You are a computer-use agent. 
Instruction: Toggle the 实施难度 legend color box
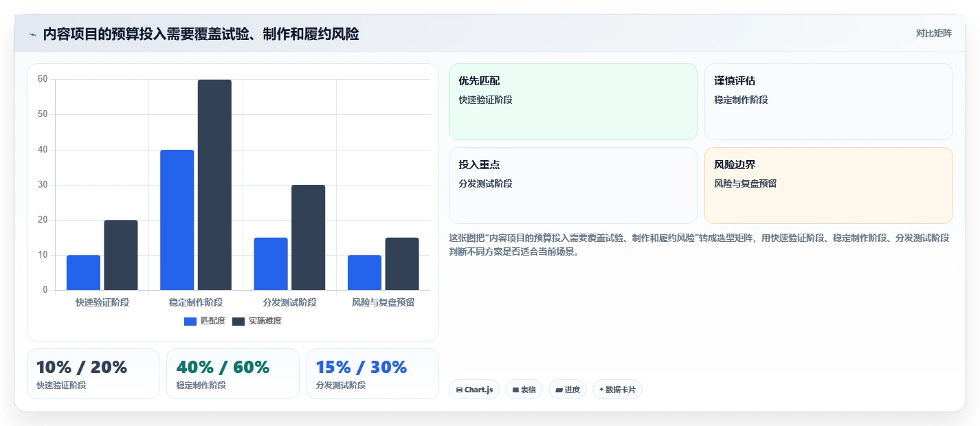point(238,321)
